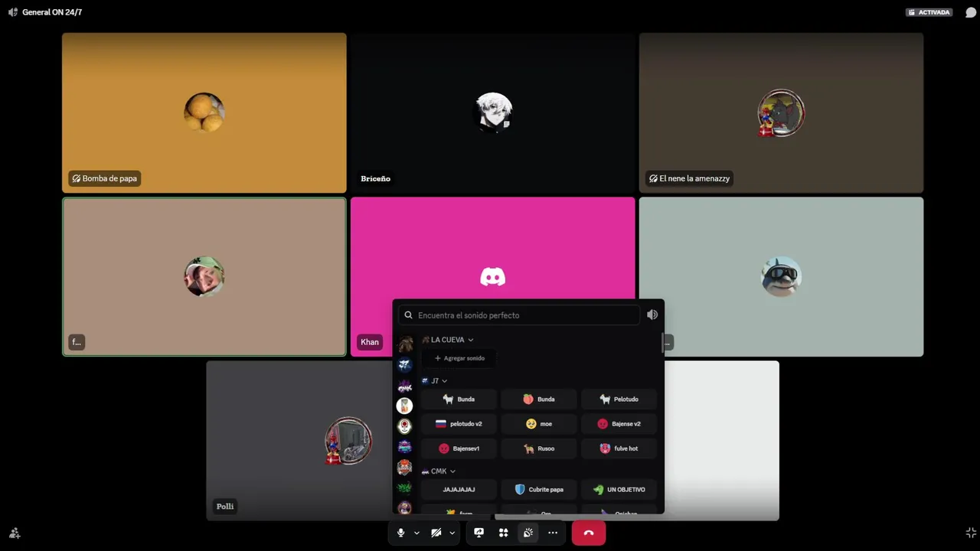Click Briceño's white-haired avatar

tap(493, 112)
